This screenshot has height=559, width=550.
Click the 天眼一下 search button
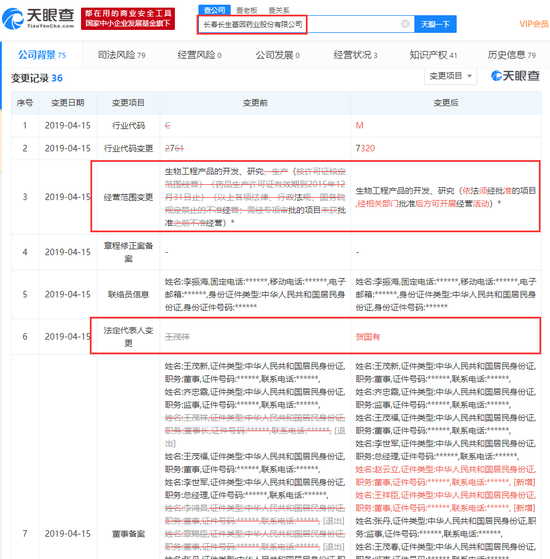[435, 24]
